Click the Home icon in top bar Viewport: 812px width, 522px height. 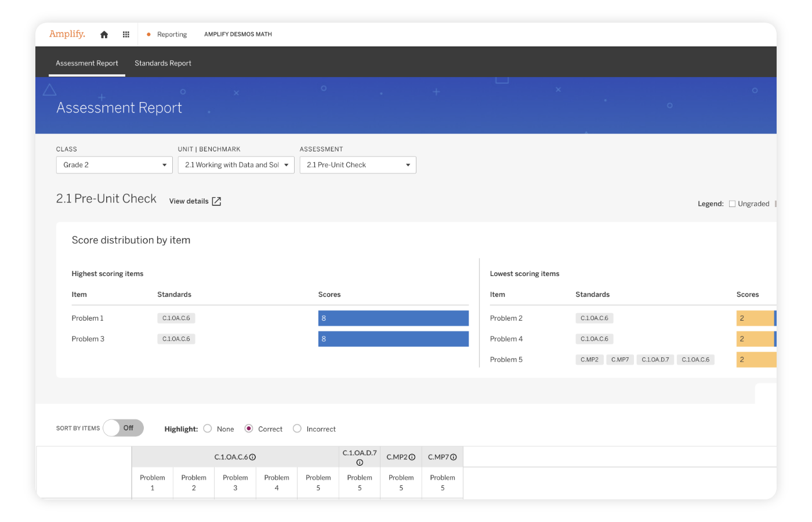pyautogui.click(x=104, y=35)
